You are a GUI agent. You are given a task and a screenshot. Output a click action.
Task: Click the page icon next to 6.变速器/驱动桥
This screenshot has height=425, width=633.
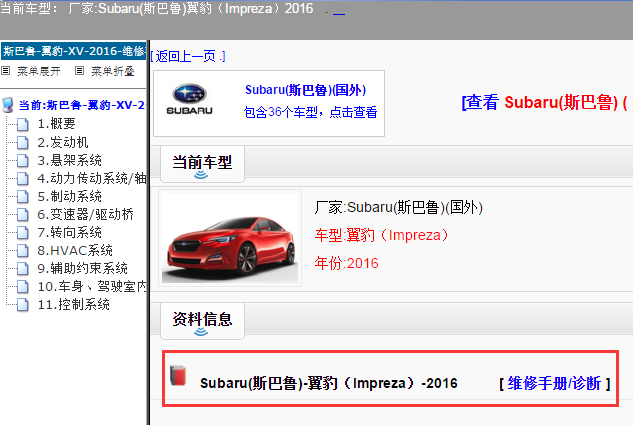[x=23, y=214]
